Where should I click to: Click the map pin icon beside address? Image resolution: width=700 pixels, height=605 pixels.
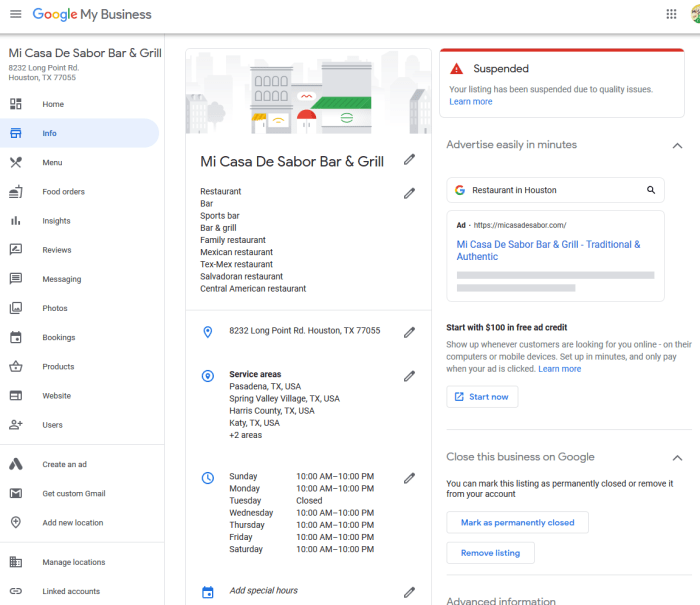(208, 332)
